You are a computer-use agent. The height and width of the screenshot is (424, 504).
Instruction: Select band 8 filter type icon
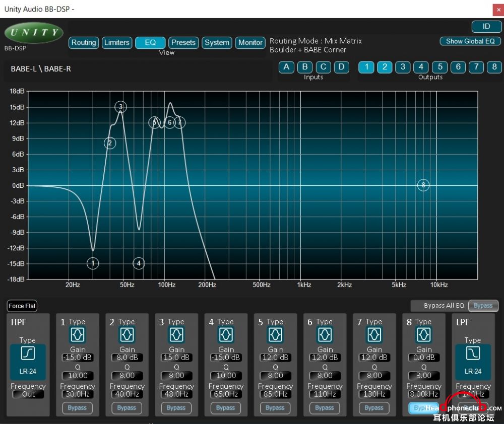click(424, 335)
